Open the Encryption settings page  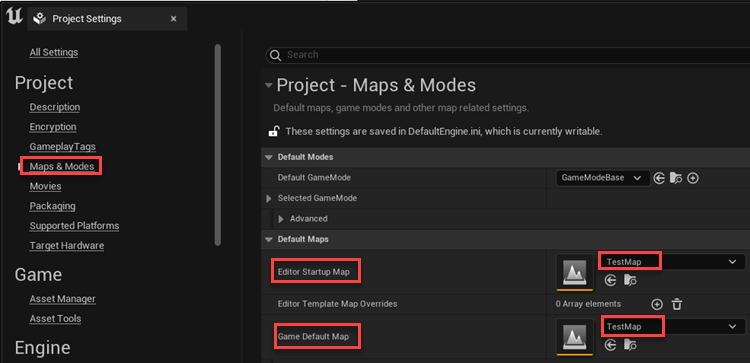tap(53, 127)
